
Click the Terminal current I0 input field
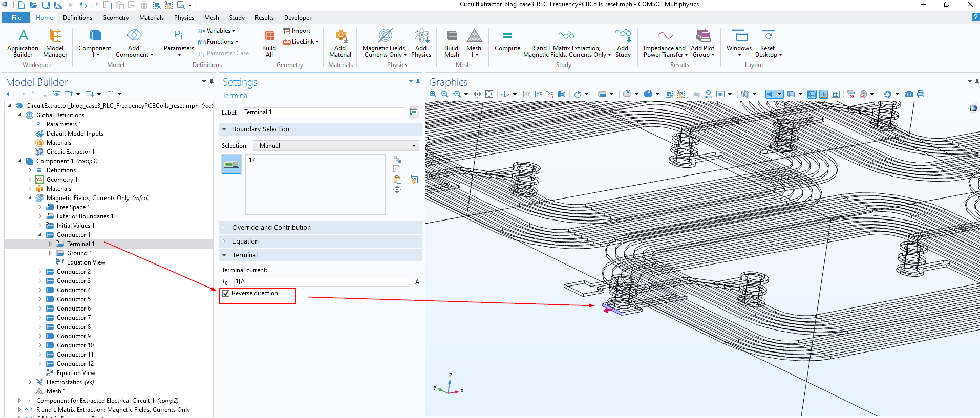(x=322, y=282)
